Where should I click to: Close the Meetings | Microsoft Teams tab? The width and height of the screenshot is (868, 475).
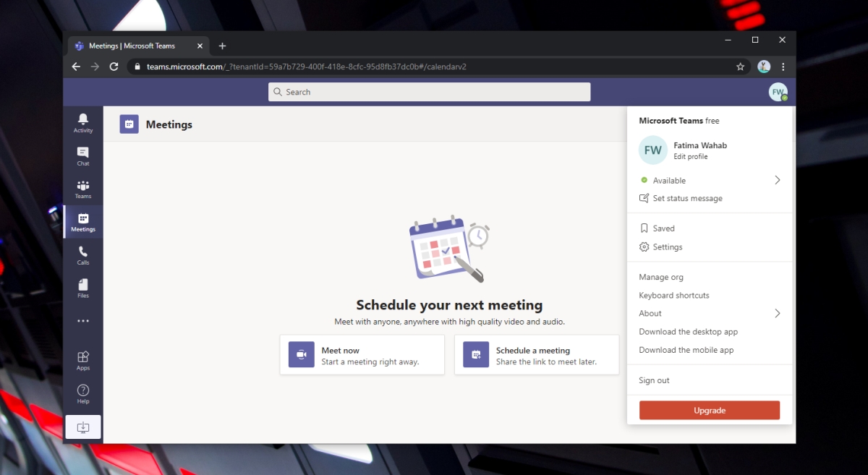click(200, 46)
